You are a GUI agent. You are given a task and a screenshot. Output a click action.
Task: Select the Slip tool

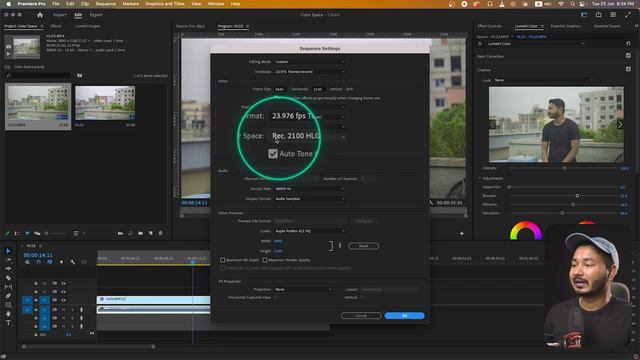[8, 287]
